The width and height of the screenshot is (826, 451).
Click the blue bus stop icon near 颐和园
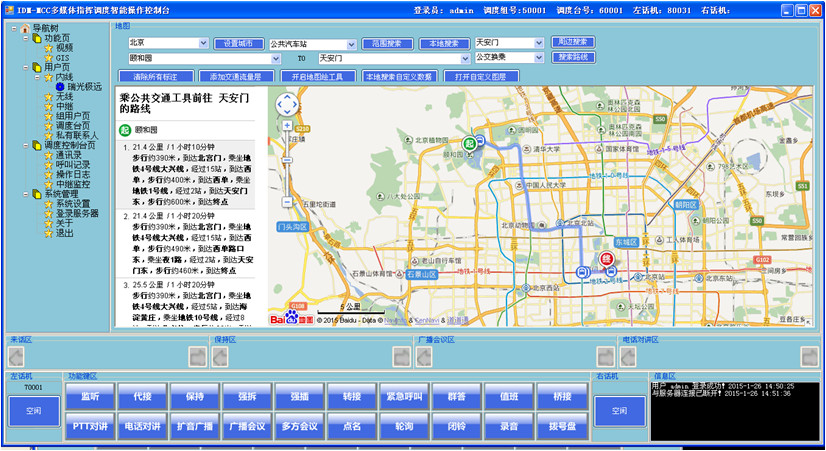[480, 139]
